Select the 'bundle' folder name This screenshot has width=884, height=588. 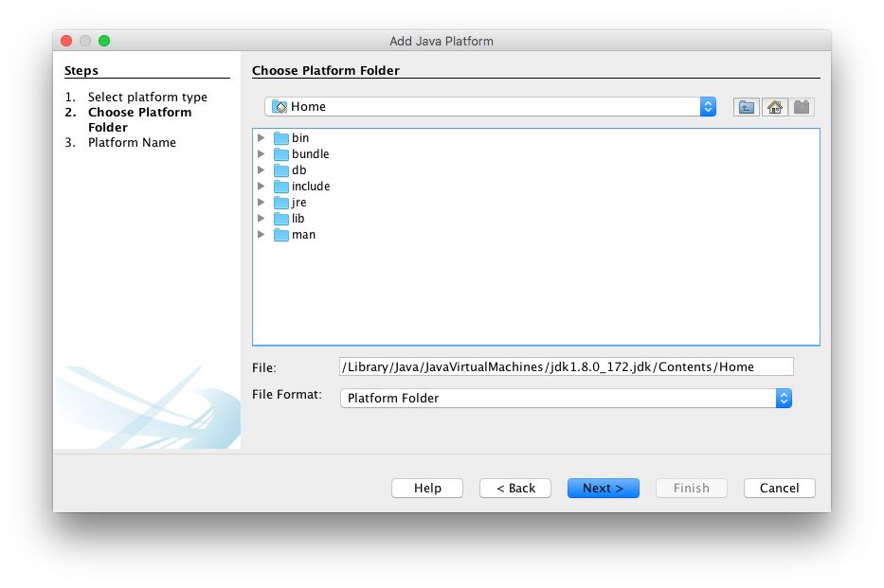[311, 153]
